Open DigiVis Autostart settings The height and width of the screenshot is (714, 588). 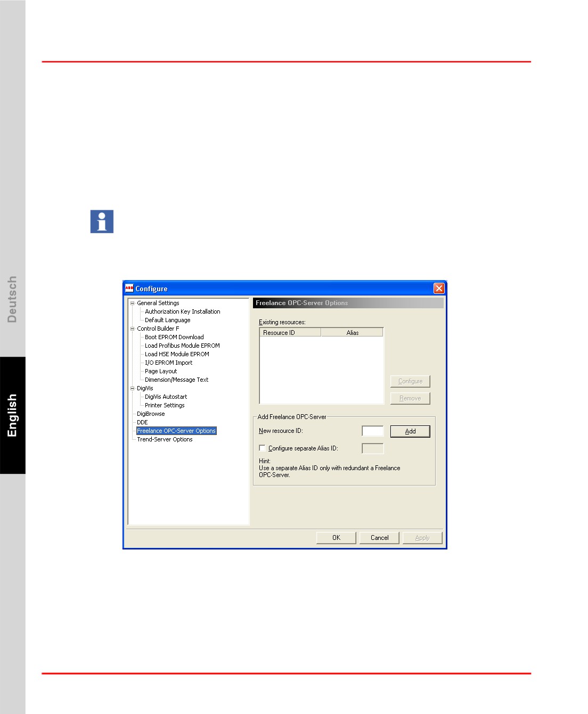(166, 397)
